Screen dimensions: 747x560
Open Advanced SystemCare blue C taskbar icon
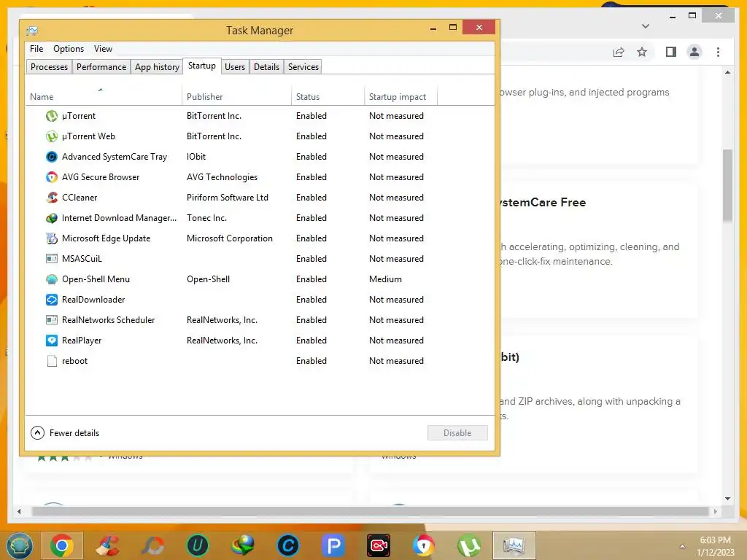point(287,545)
